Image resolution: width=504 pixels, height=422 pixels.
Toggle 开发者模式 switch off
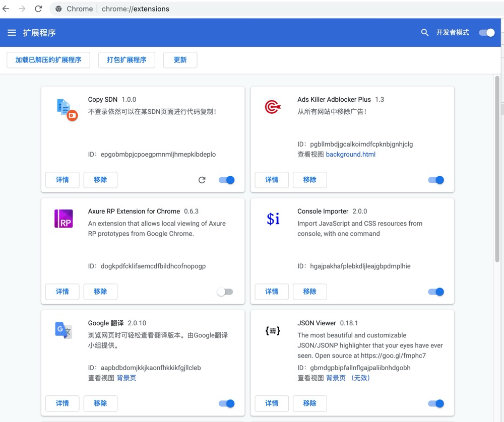pos(487,32)
